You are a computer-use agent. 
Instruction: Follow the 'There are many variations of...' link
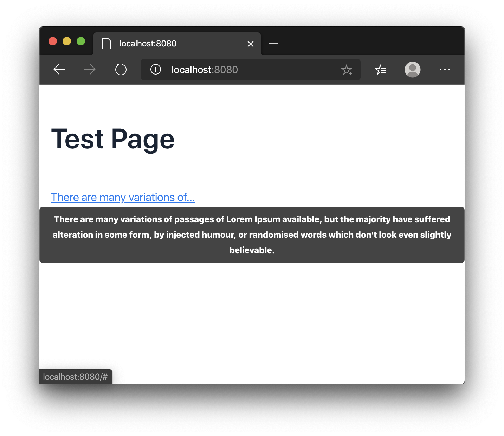click(x=123, y=197)
